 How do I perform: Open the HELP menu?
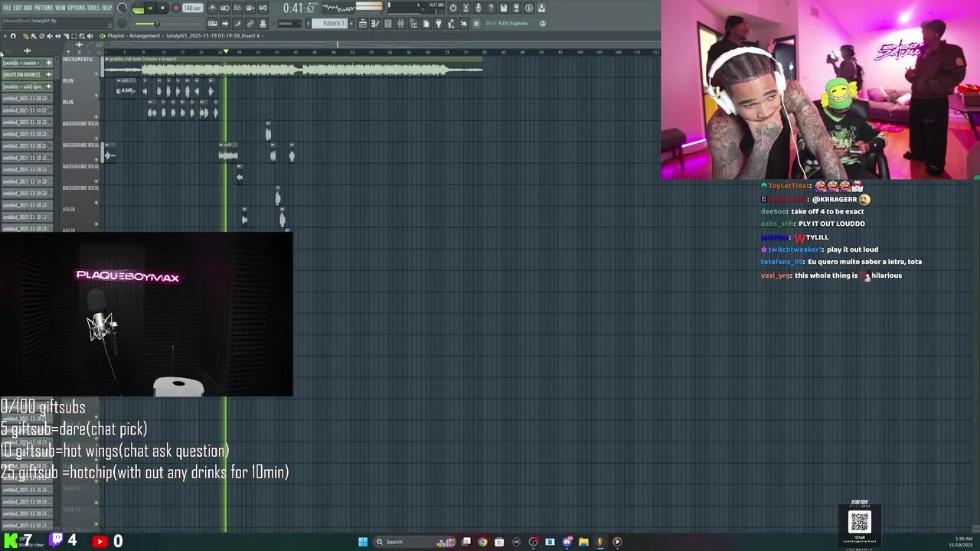[107, 8]
